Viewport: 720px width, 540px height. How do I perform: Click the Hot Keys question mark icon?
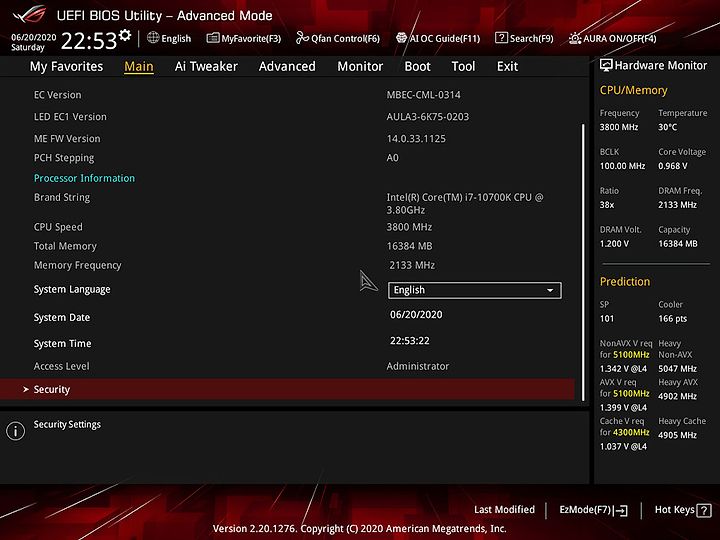(x=704, y=510)
